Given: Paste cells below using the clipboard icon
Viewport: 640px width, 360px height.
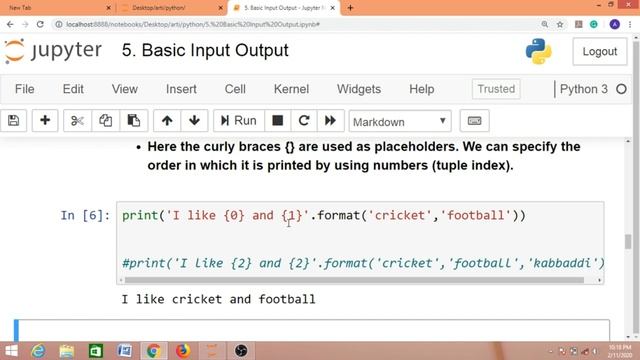Looking at the screenshot, I should (133, 120).
